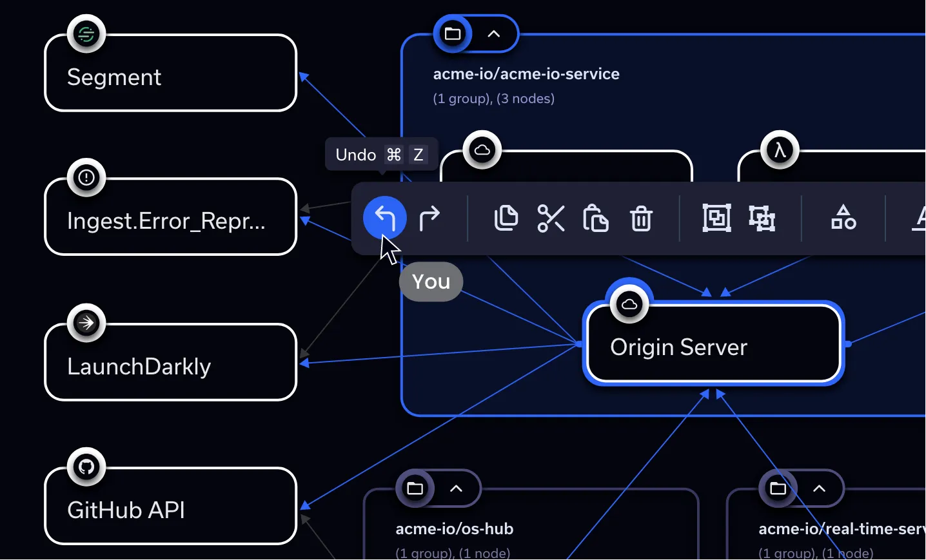Viewport: 926px width, 560px height.
Task: Click the acme-io/os-hub group title
Action: [455, 529]
